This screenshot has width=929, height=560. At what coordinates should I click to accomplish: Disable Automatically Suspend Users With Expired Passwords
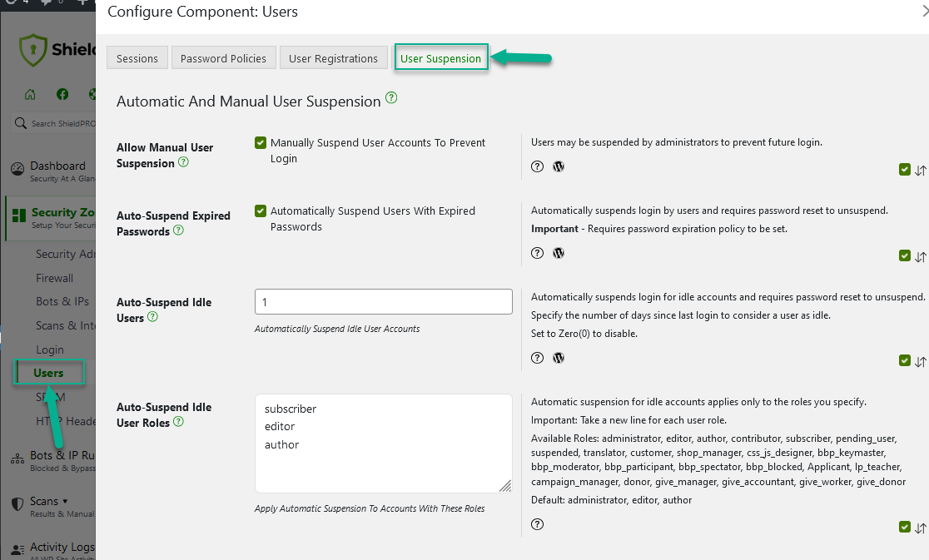[x=260, y=209]
